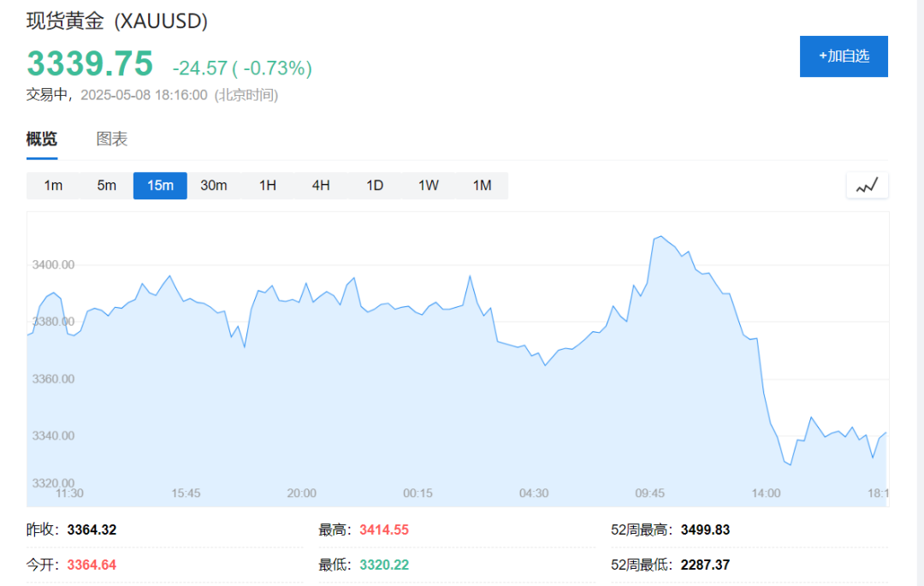
Task: Click the line chart type icon
Action: click(x=867, y=186)
